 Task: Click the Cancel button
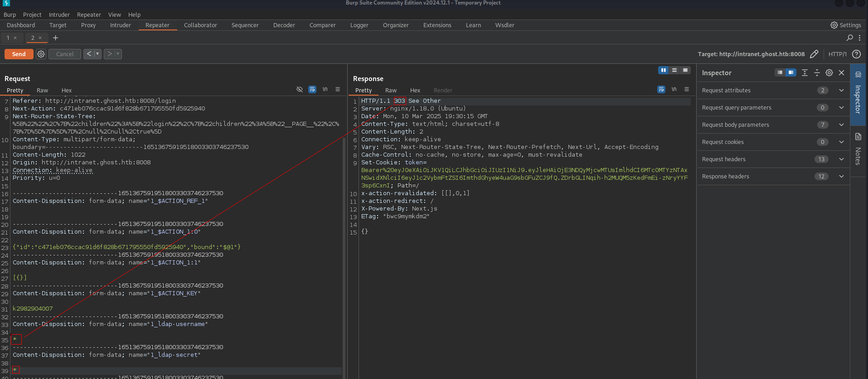pyautogui.click(x=65, y=54)
